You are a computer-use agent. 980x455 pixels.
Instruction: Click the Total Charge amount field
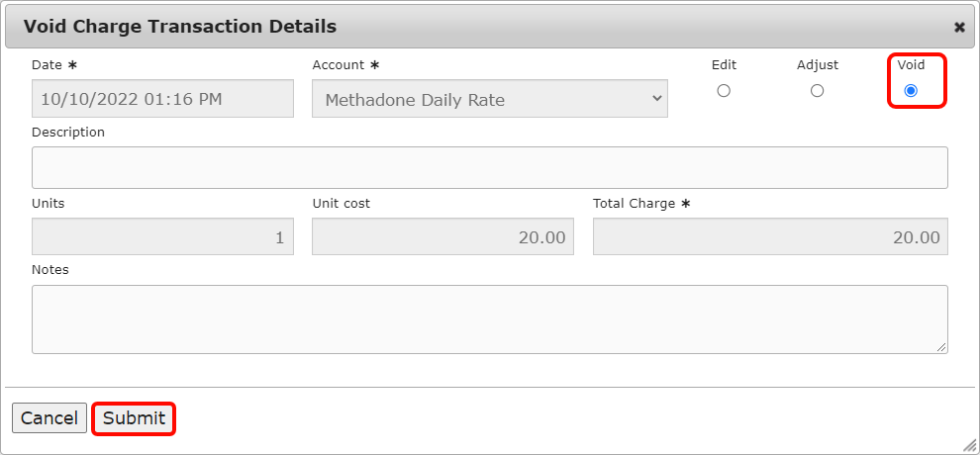click(x=769, y=237)
